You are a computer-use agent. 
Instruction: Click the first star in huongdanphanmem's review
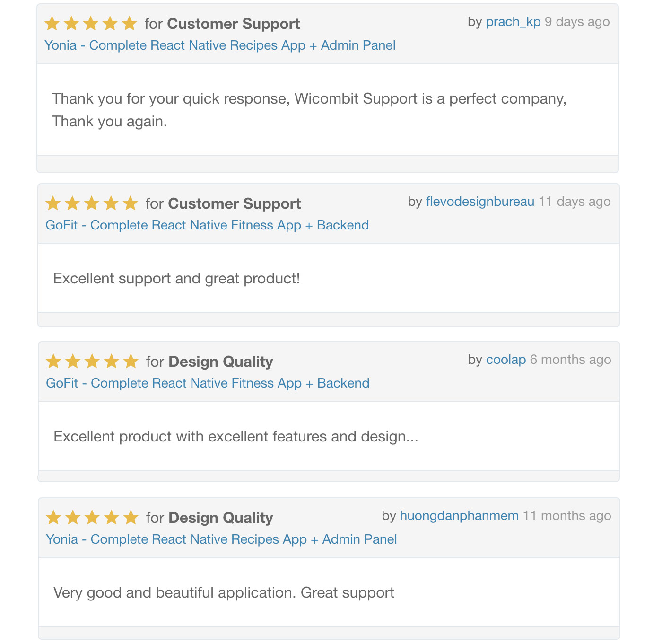53,518
